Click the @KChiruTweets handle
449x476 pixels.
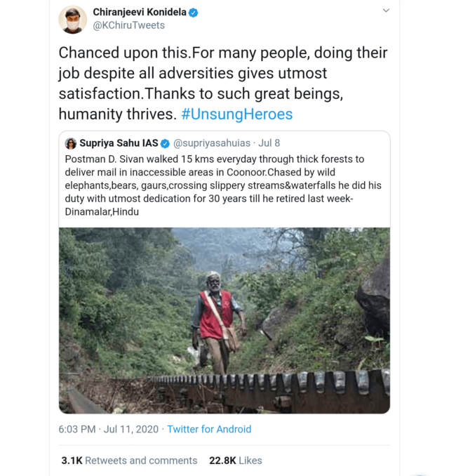(x=129, y=25)
